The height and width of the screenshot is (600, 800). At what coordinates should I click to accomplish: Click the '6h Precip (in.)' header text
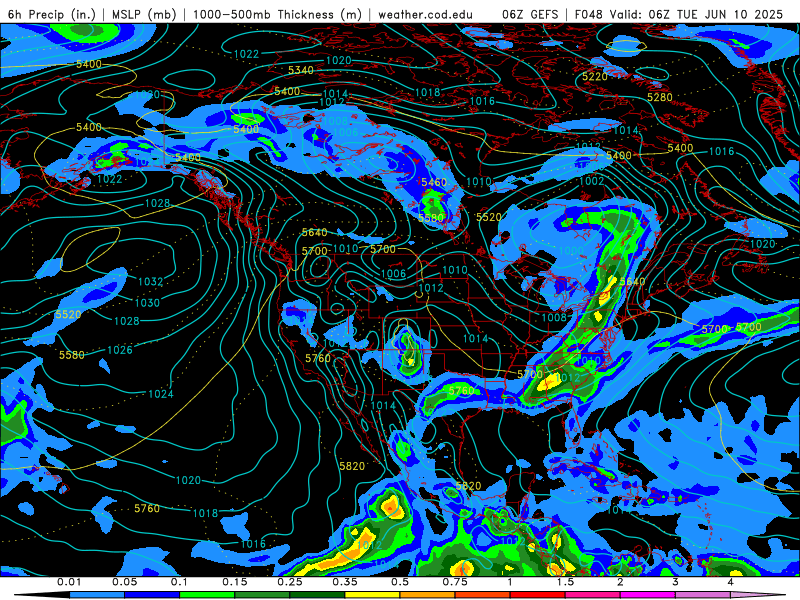[52, 14]
